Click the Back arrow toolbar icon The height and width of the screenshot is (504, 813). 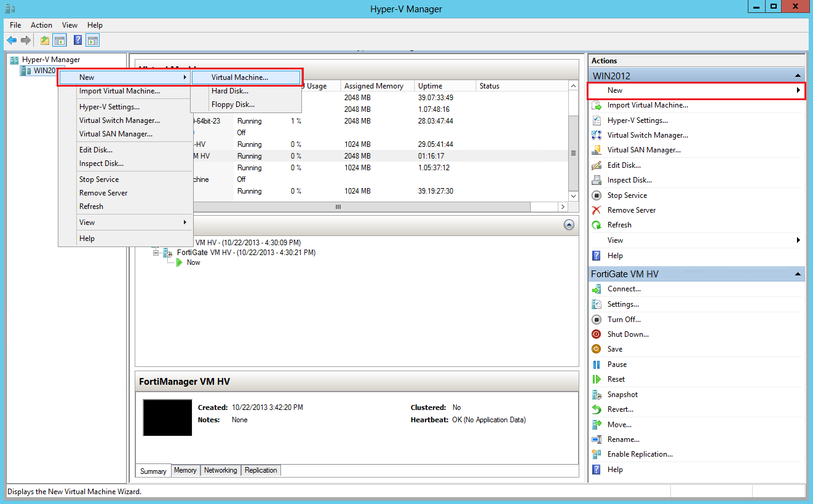(12, 41)
